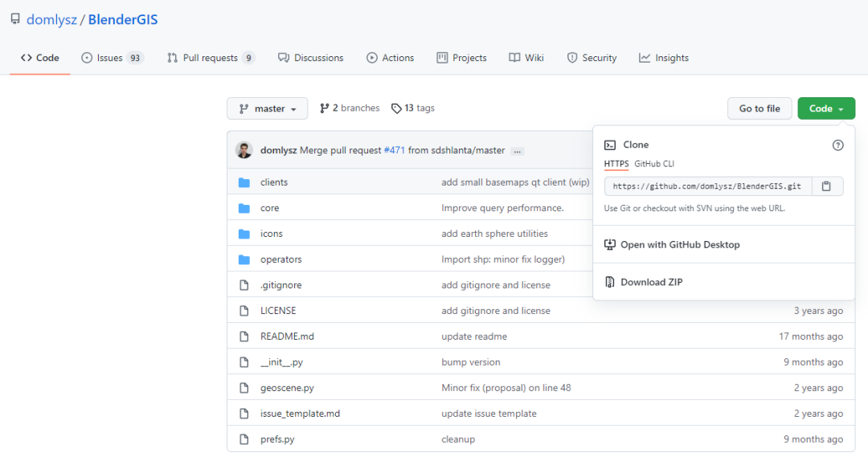The width and height of the screenshot is (868, 457).
Task: Click the .gitignore file icon
Action: pyautogui.click(x=244, y=285)
